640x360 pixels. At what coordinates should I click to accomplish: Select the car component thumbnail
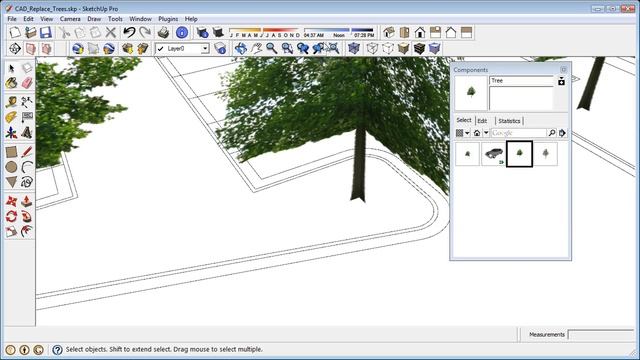click(x=493, y=154)
